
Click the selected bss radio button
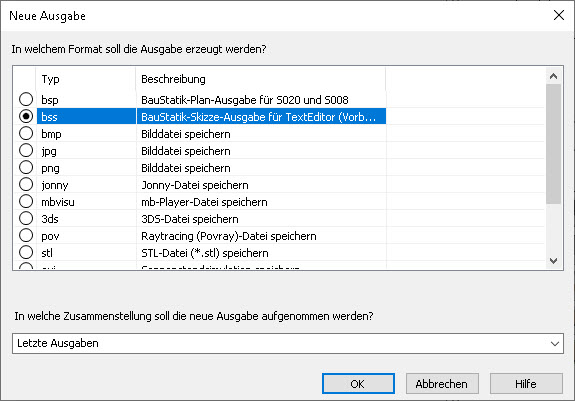point(26,117)
